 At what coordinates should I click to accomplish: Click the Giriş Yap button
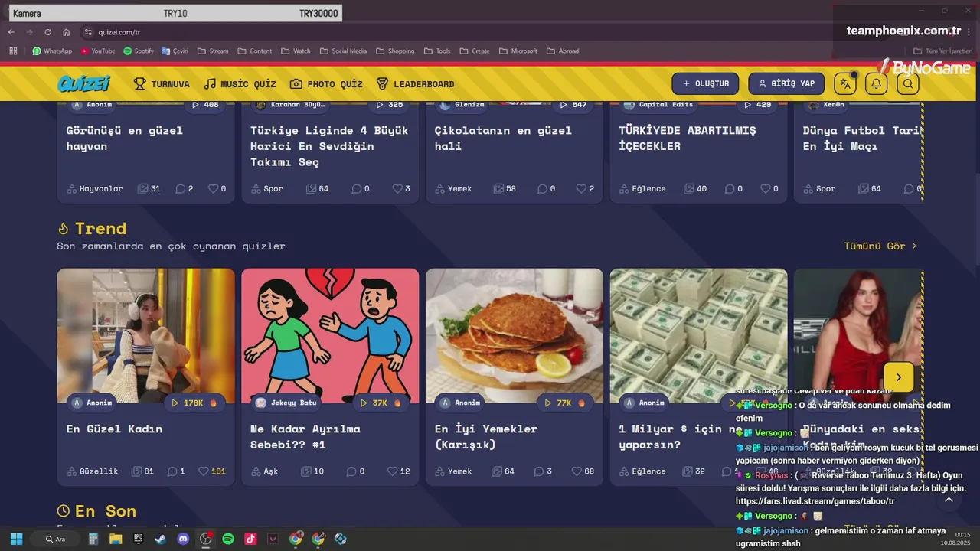point(786,83)
